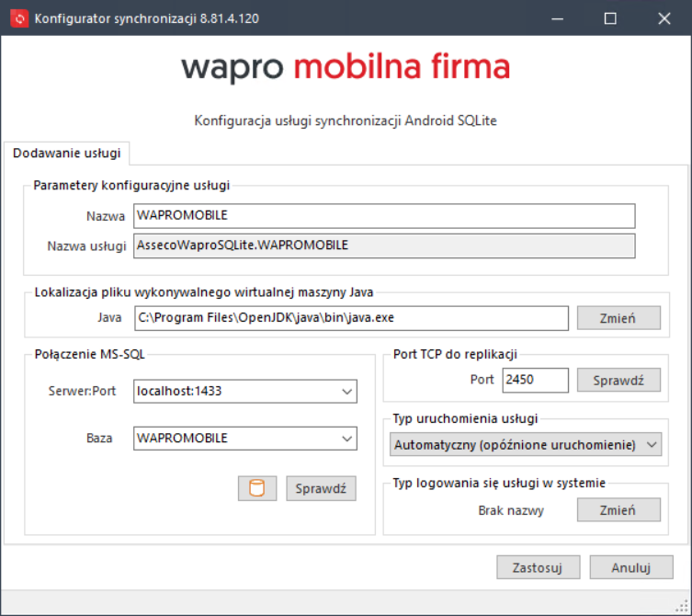This screenshot has width=692, height=616.
Task: Click the window resize grip corner
Action: (684, 607)
